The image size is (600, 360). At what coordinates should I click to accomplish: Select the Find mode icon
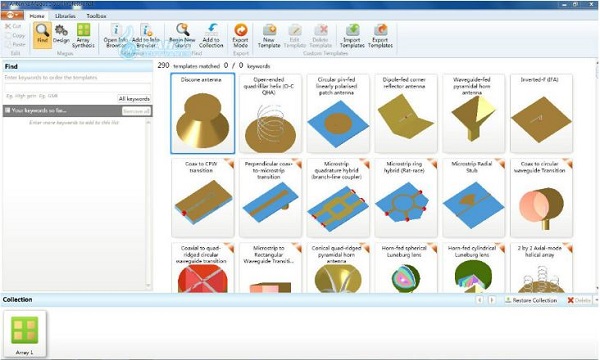click(x=42, y=35)
